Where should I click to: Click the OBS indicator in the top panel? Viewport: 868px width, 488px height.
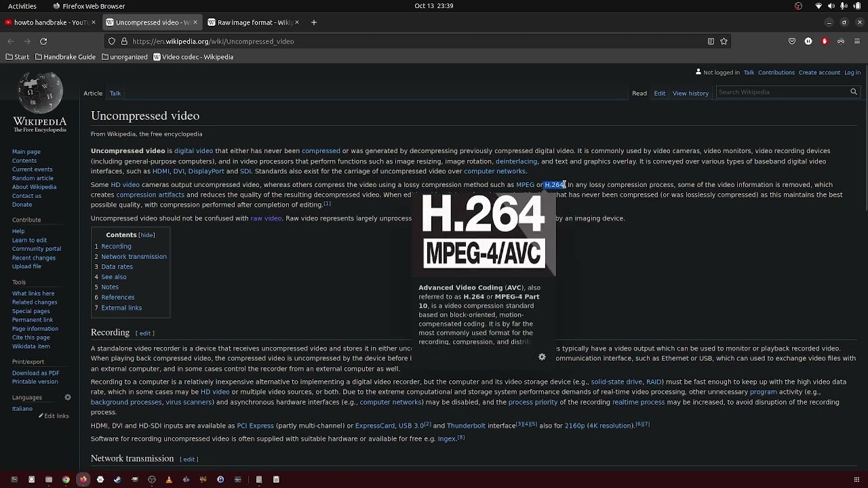point(798,6)
